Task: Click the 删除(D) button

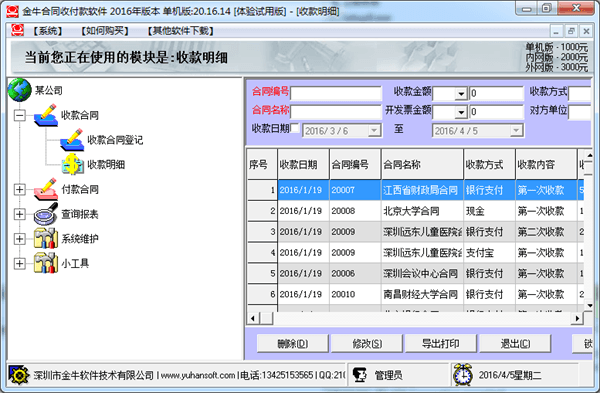Action: click(x=293, y=343)
